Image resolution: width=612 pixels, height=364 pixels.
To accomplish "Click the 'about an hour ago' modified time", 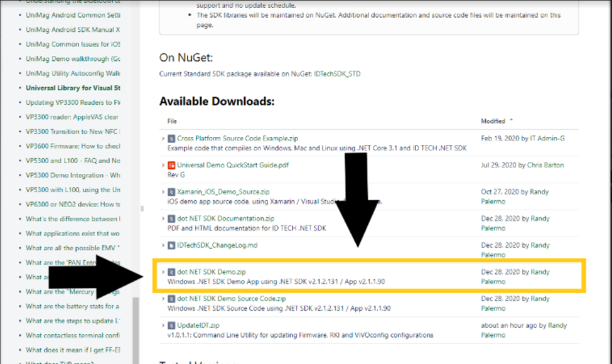I will coord(509,325).
